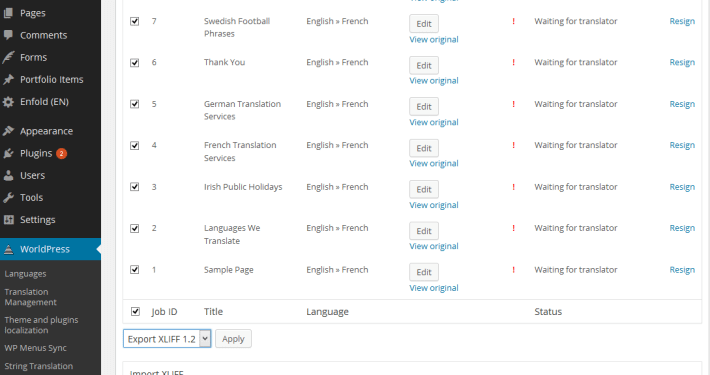The height and width of the screenshot is (375, 710).
Task: Open String Translation submenu item
Action: [x=38, y=366]
